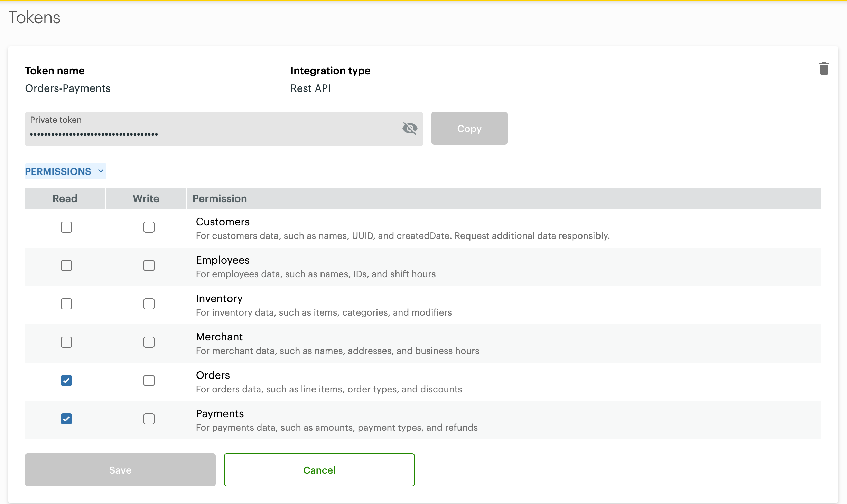Click the trash icon to delete token

[824, 68]
